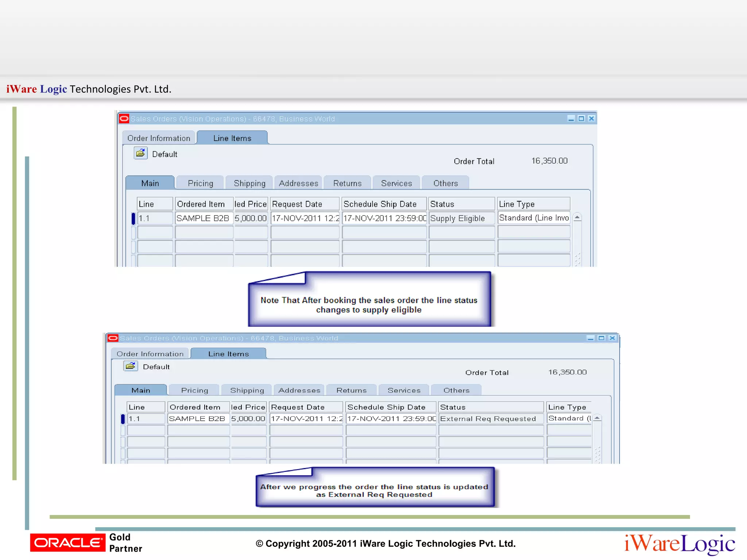Click the iWareLogic footer logo

click(x=680, y=544)
